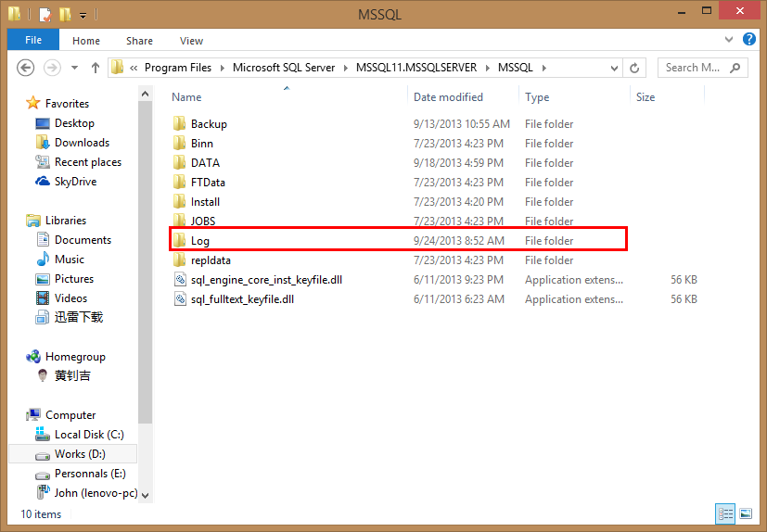Click the Properties quick access icon
The height and width of the screenshot is (532, 767).
[x=45, y=14]
